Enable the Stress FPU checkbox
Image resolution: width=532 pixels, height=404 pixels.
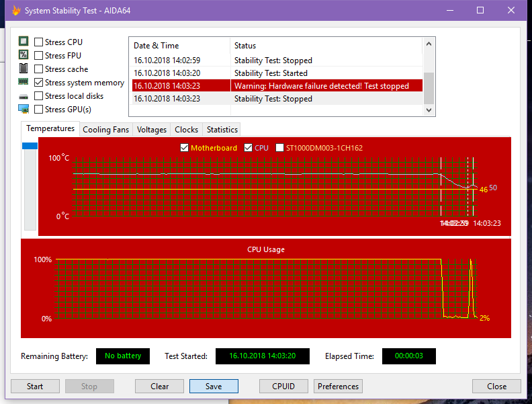39,55
